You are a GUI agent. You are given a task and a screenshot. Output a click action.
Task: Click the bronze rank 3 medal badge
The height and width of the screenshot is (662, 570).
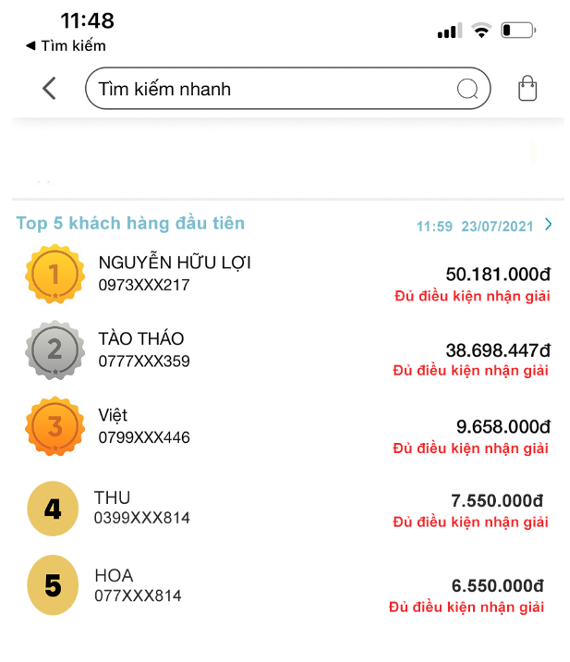coord(55,426)
